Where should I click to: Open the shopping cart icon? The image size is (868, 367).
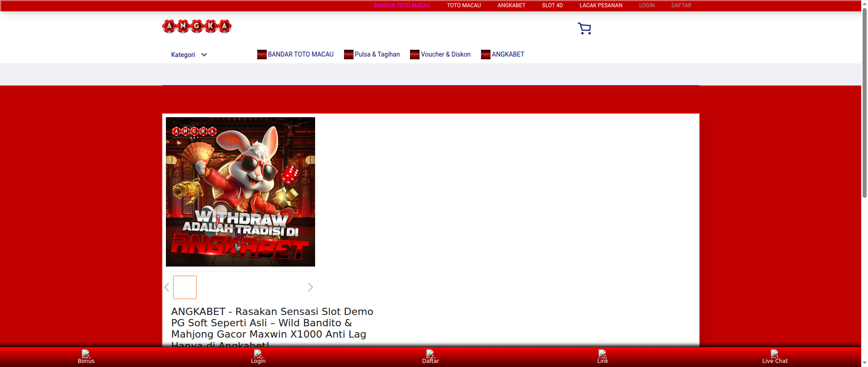coord(584,29)
